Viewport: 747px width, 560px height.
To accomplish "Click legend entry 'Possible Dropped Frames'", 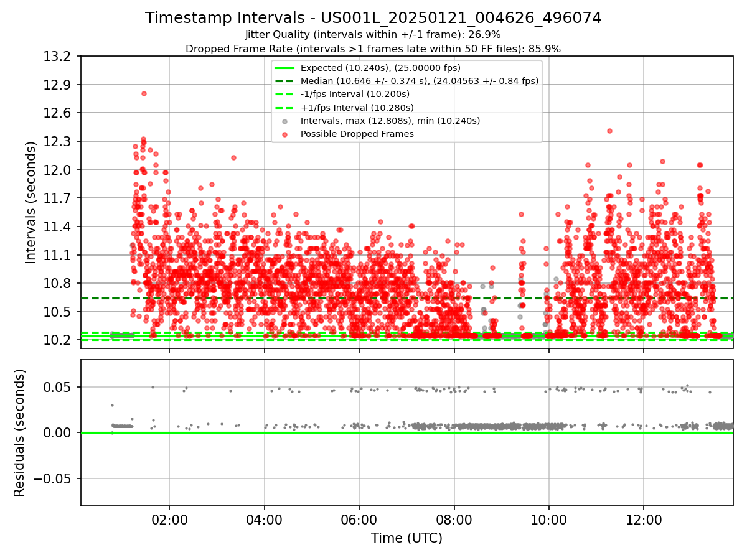I will pos(357,134).
